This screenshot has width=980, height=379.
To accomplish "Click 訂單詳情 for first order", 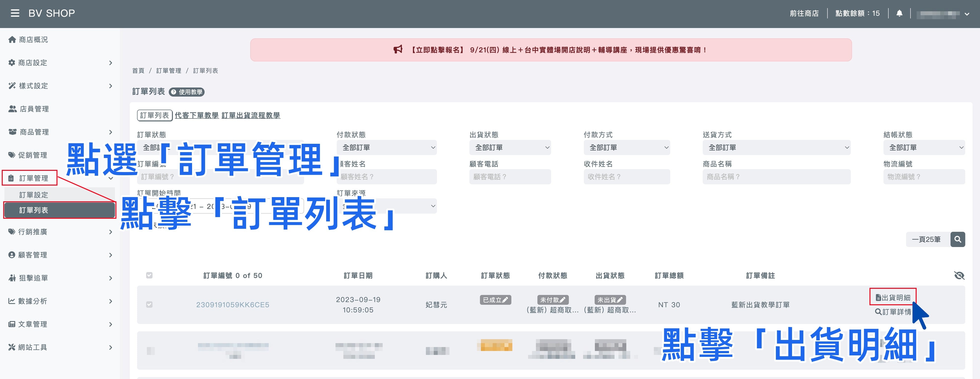I will 893,312.
